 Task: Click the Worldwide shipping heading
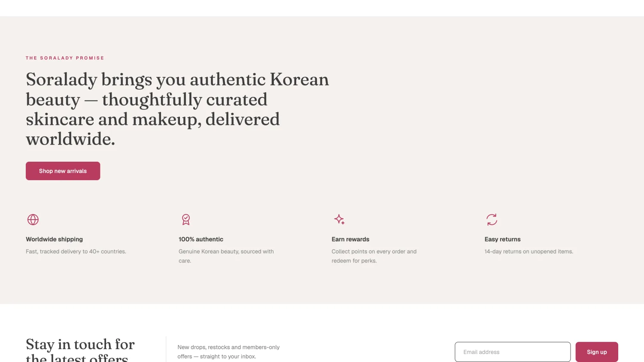[x=54, y=239]
